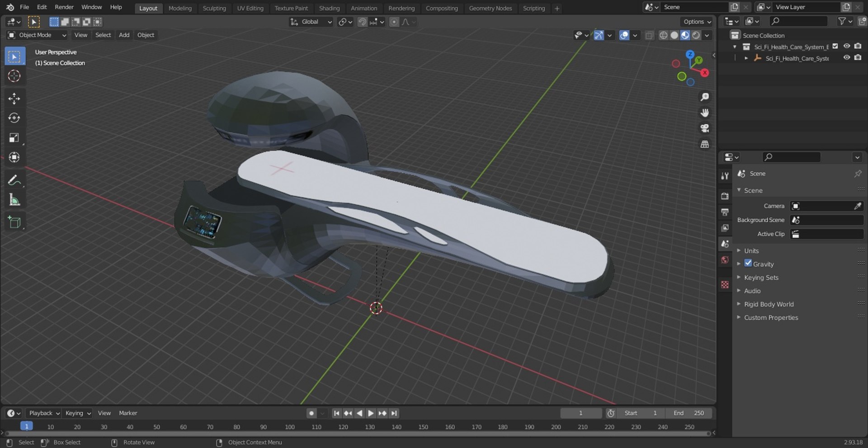This screenshot has height=448, width=868.
Task: Toggle proportional editing
Action: (x=394, y=22)
